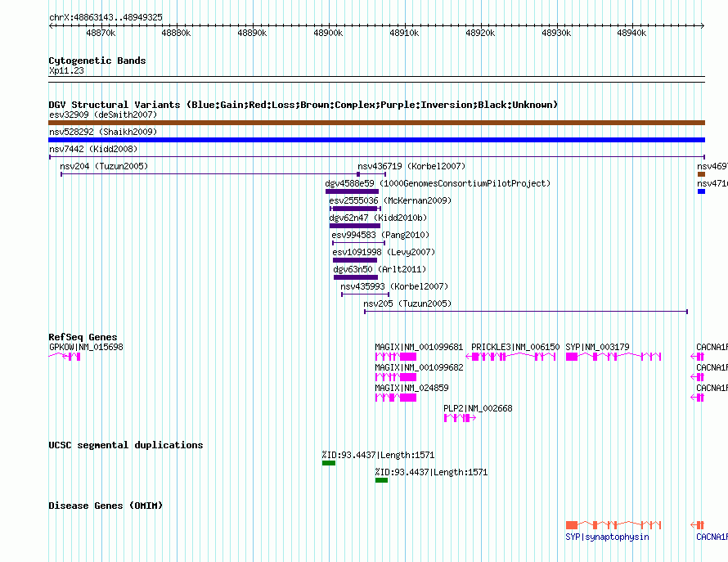Click the GPKOW gene glyph
728x562 pixels.
tap(65, 357)
